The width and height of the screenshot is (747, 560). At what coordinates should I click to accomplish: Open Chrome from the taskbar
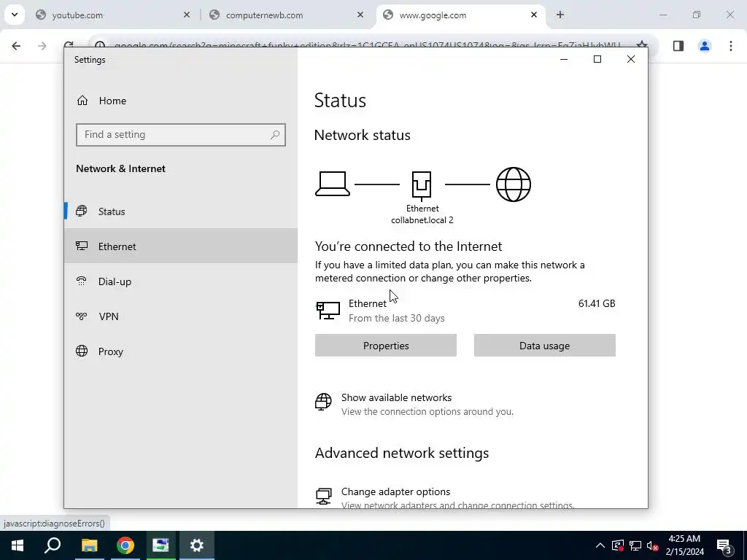(125, 545)
